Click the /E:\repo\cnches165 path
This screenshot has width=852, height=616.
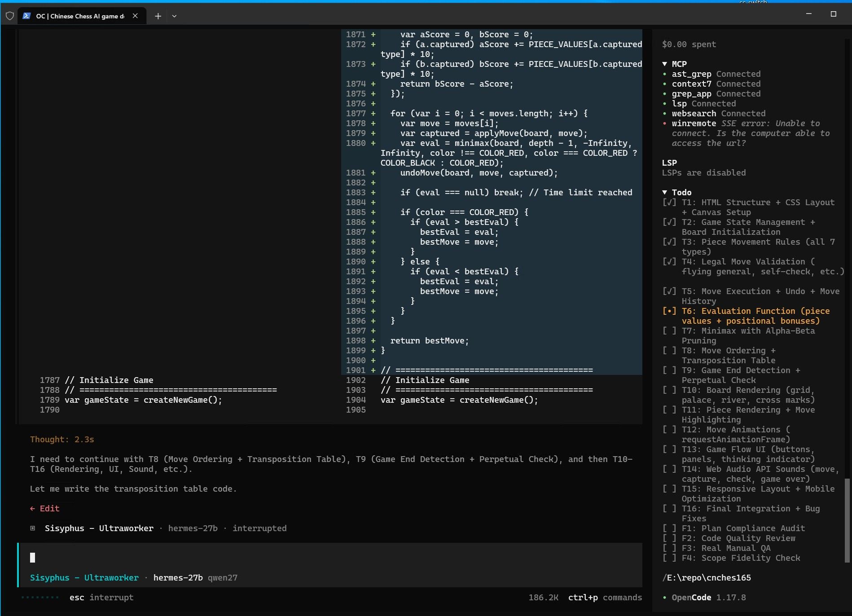pyautogui.click(x=707, y=578)
